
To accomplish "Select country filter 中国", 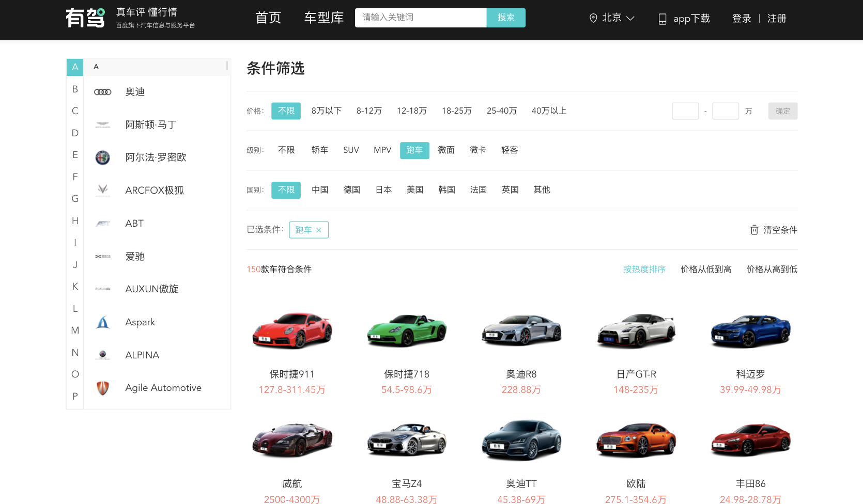I will pyautogui.click(x=320, y=190).
